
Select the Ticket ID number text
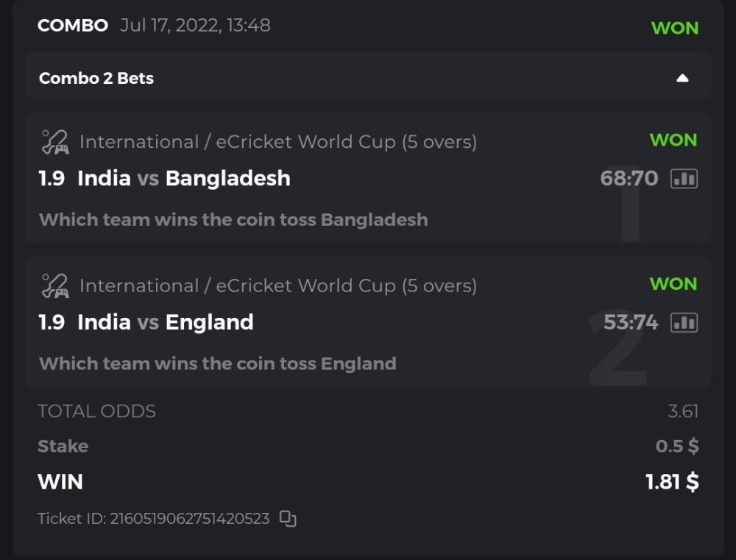click(189, 519)
